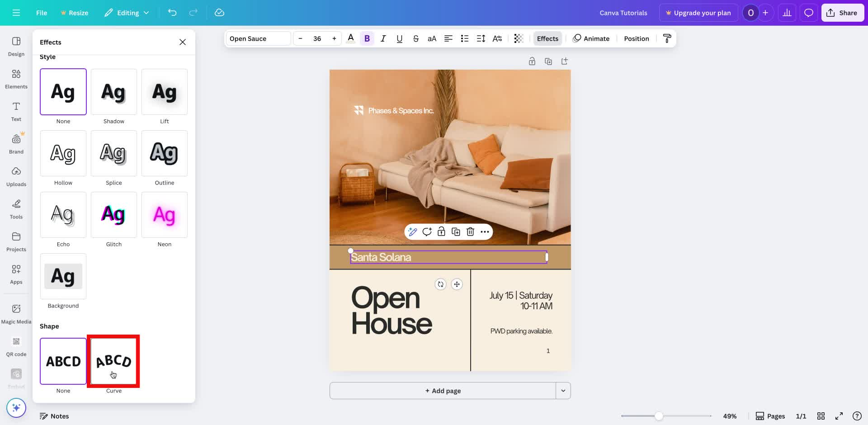Open the File menu

41,13
